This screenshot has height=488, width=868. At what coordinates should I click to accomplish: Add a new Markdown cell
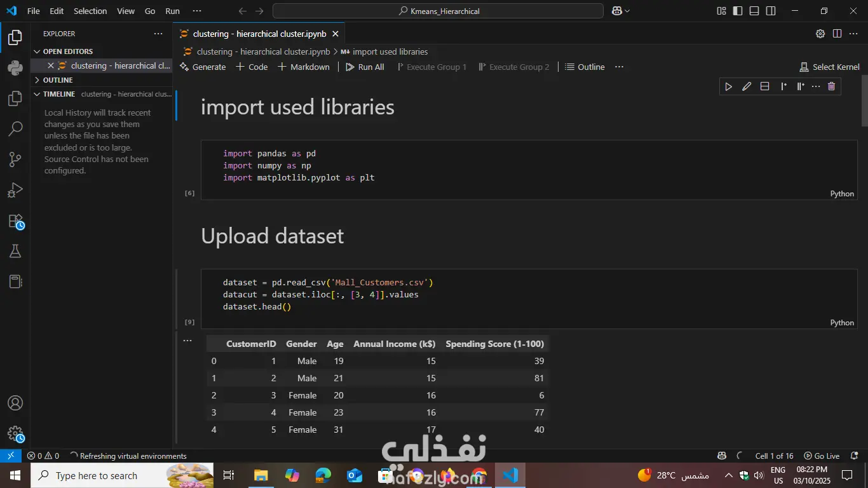pos(304,67)
